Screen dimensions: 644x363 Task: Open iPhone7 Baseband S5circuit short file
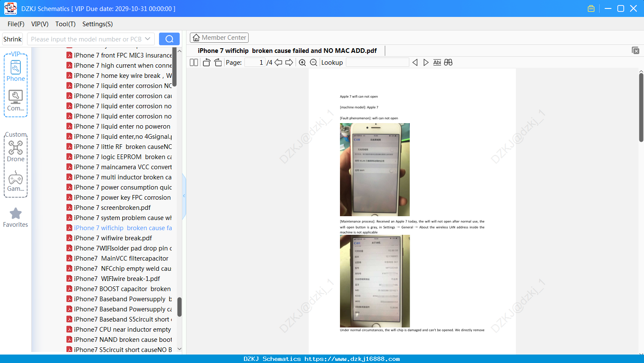[119, 319]
